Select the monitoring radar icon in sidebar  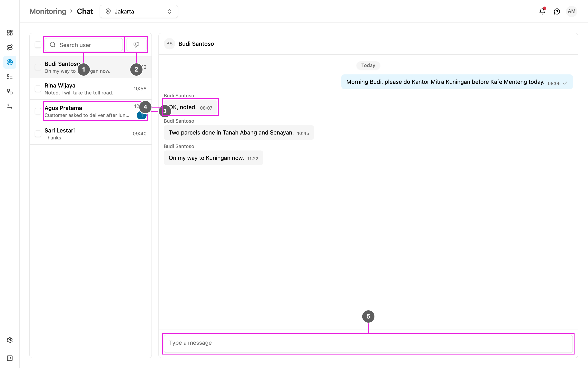(x=10, y=62)
